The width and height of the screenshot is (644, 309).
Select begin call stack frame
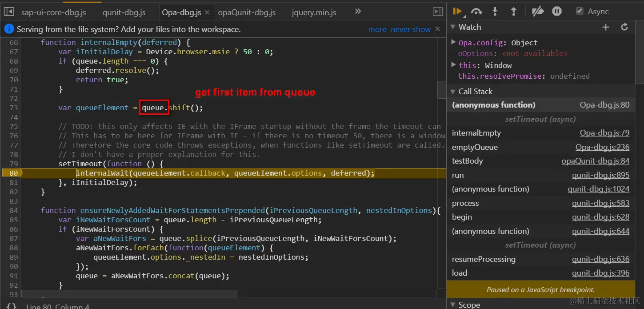pyautogui.click(x=462, y=217)
